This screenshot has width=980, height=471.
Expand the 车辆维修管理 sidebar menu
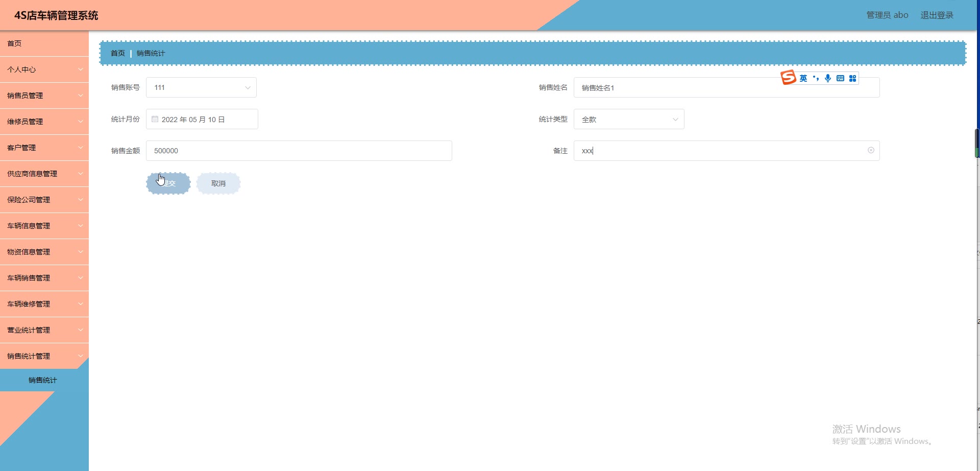44,304
